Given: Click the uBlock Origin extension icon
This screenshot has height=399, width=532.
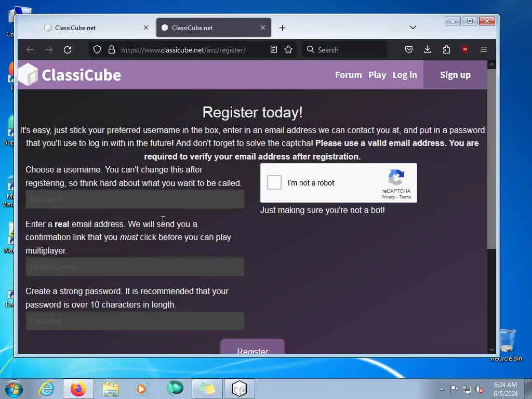Looking at the screenshot, I should [x=465, y=49].
